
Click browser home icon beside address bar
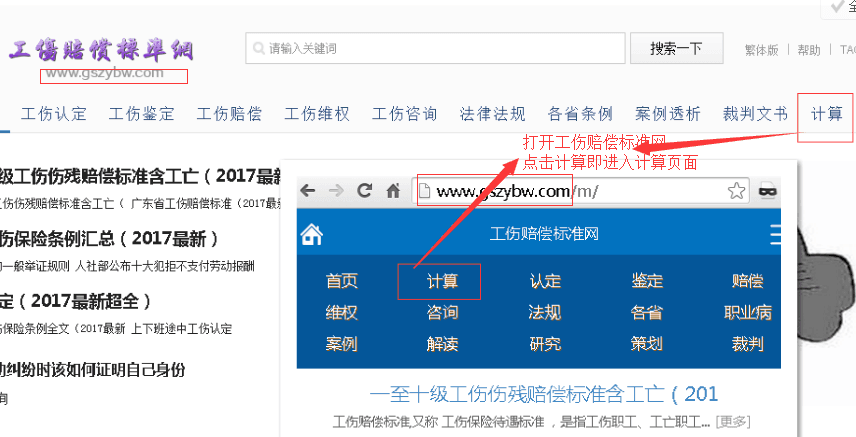[x=393, y=191]
